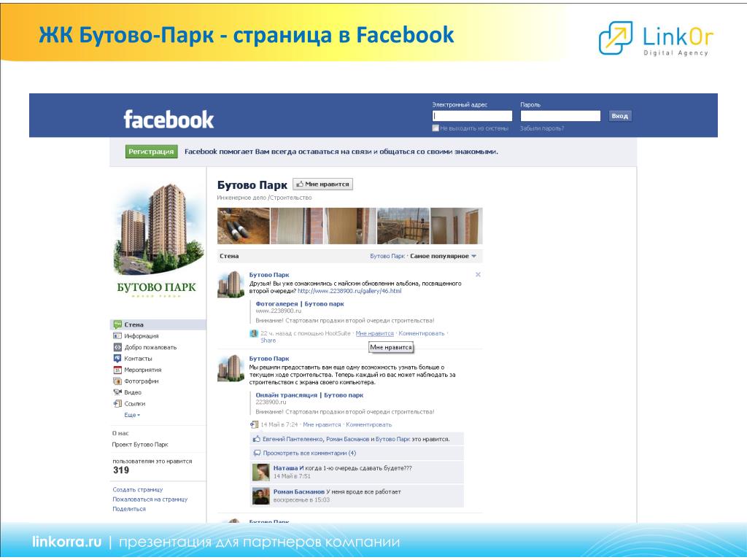Click the Видео camera icon

117,392
